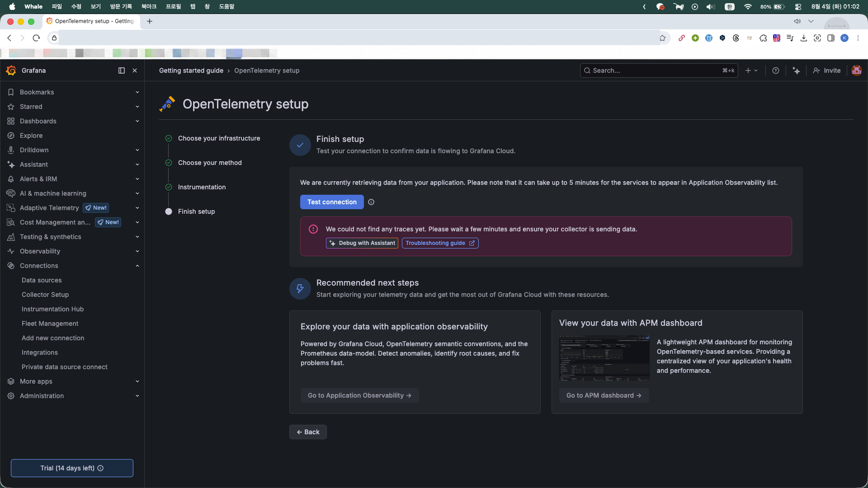Click the Dashboards grid icon
The height and width of the screenshot is (488, 868).
[11, 121]
